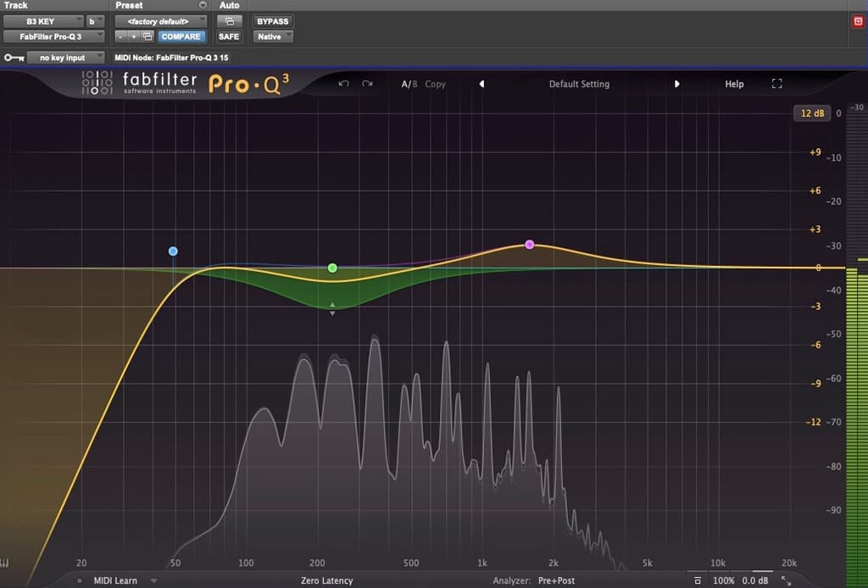Screen dimensions: 868x588
Task: Click the Copy A/B button
Action: (x=435, y=84)
